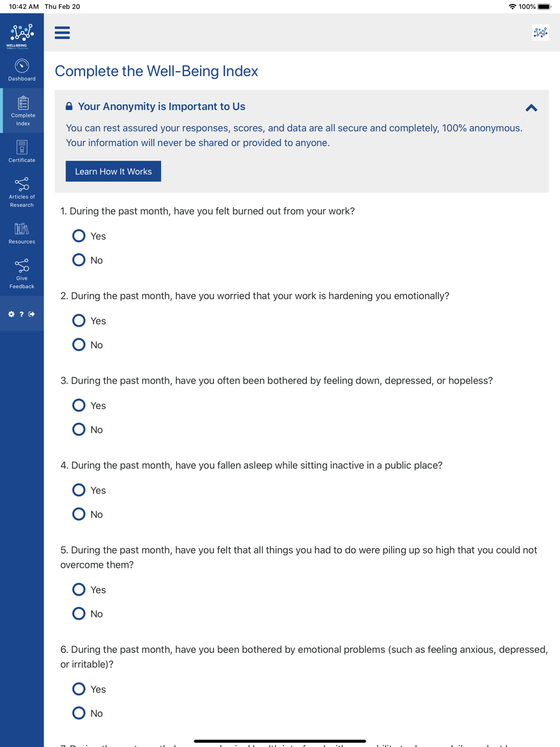Click the logout arrow icon in sidebar

pyautogui.click(x=32, y=314)
